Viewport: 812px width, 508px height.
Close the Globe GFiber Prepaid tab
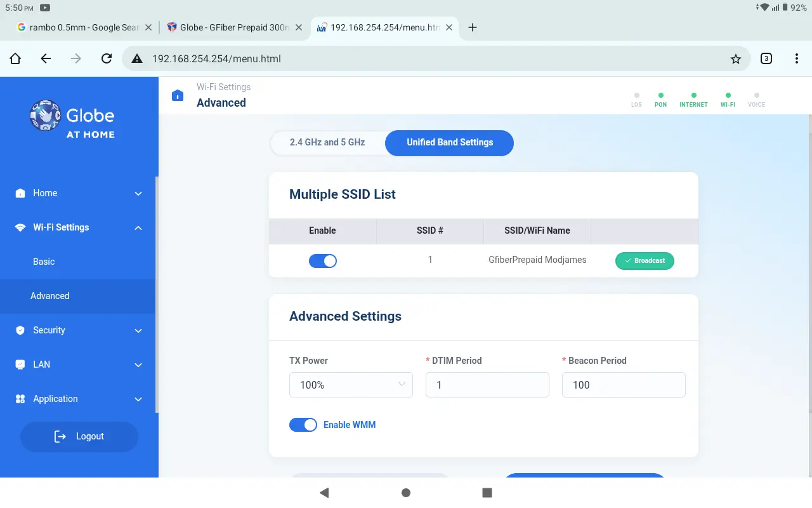(299, 27)
